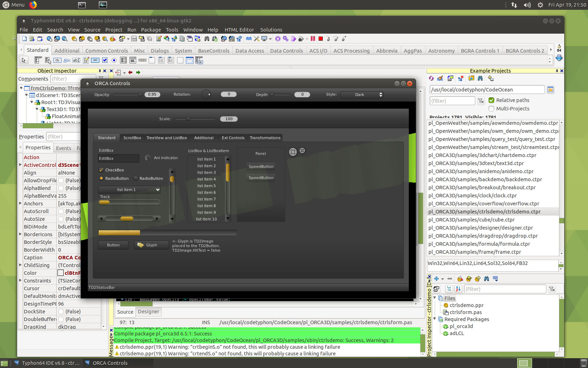Click the second SpeedButton in the Panel

pyautogui.click(x=261, y=178)
